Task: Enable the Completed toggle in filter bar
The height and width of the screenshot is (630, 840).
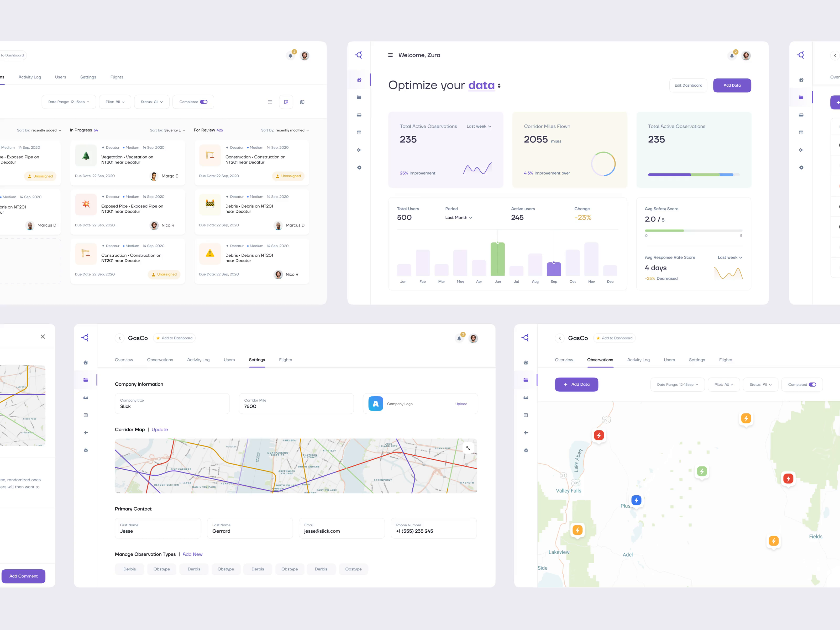Action: pos(203,102)
